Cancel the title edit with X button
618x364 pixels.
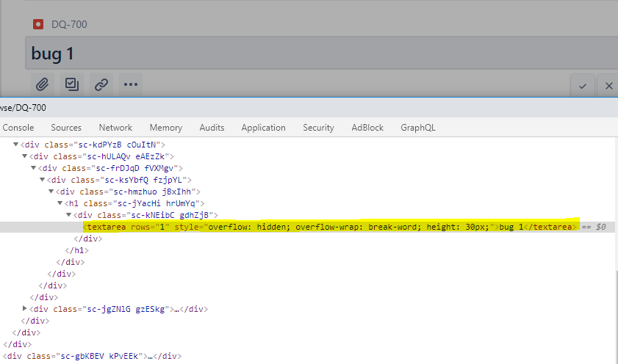[608, 86]
